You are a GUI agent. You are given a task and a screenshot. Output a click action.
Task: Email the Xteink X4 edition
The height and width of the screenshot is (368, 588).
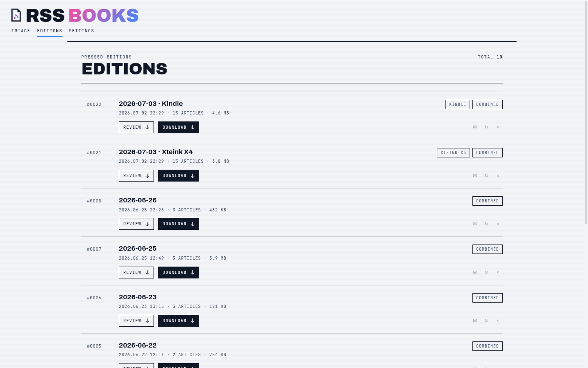click(x=475, y=176)
